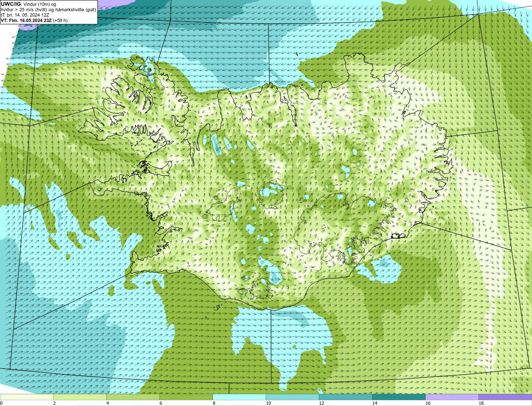The height and width of the screenshot is (406, 532).
Task: Click the cyan 10–12 m/s legend swatch
Action: 293,397
